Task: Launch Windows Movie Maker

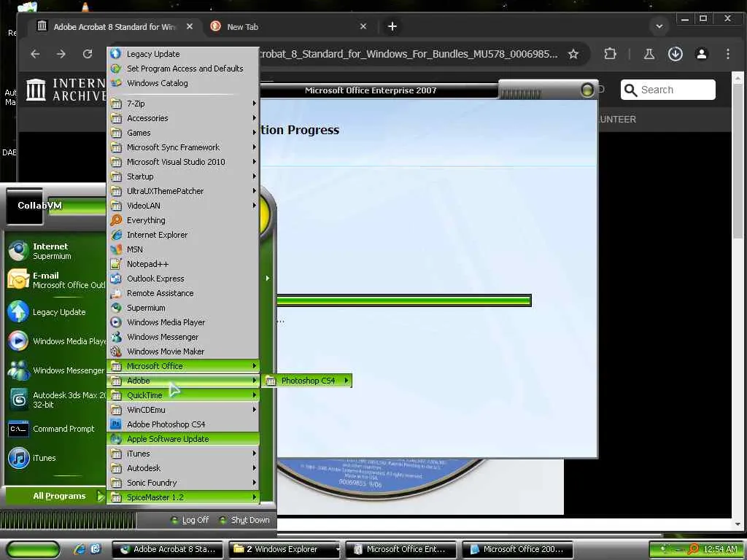Action: pos(183,351)
